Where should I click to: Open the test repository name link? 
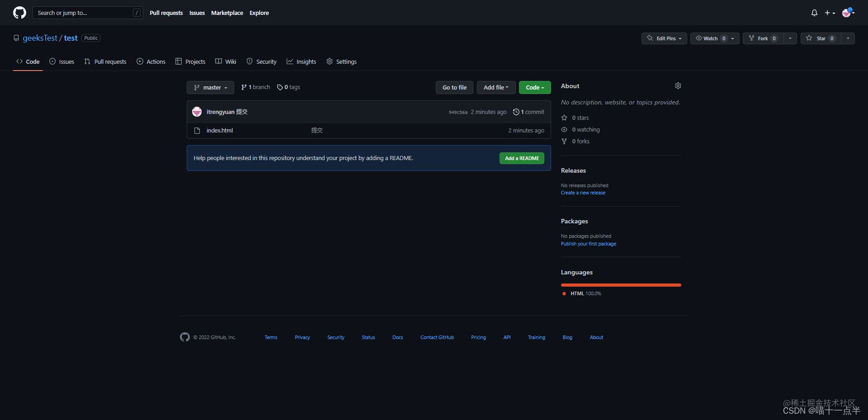71,38
